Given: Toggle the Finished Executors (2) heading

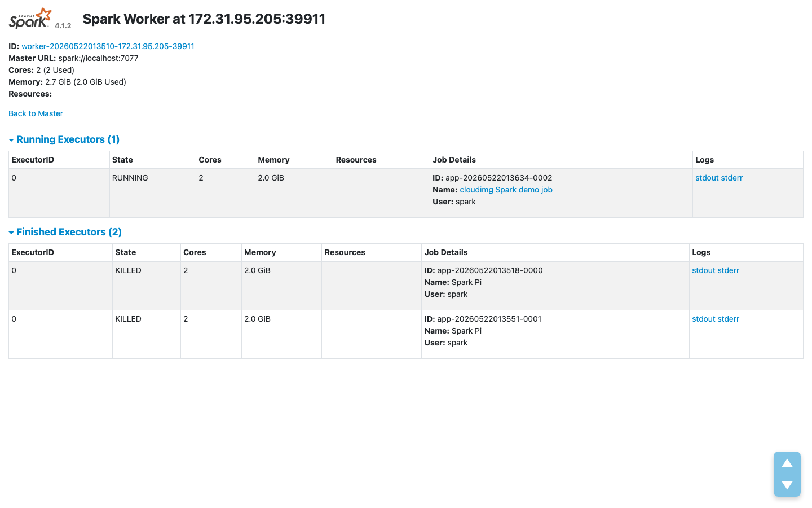Looking at the screenshot, I should pyautogui.click(x=69, y=232).
